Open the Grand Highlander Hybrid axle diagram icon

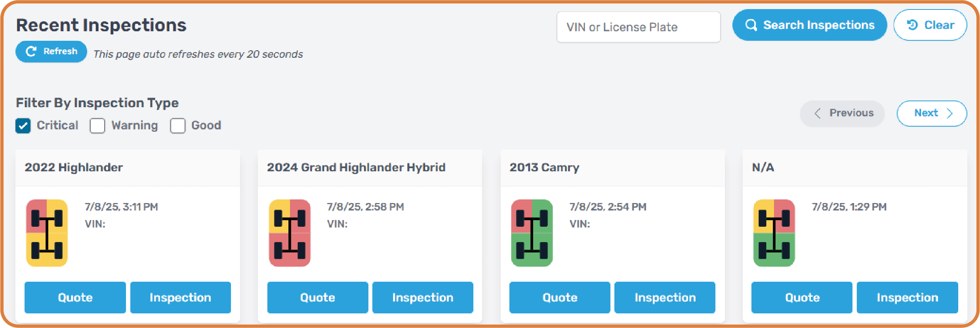[290, 233]
